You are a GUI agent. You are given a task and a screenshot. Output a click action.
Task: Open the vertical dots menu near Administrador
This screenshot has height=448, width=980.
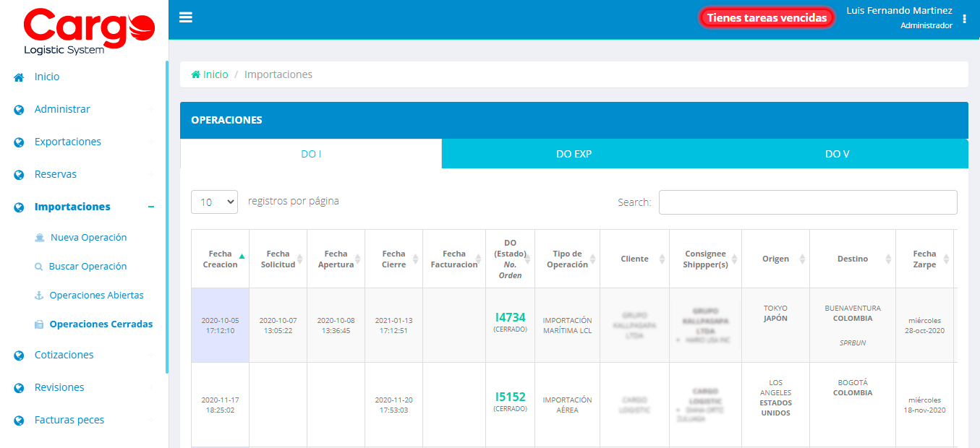964,19
